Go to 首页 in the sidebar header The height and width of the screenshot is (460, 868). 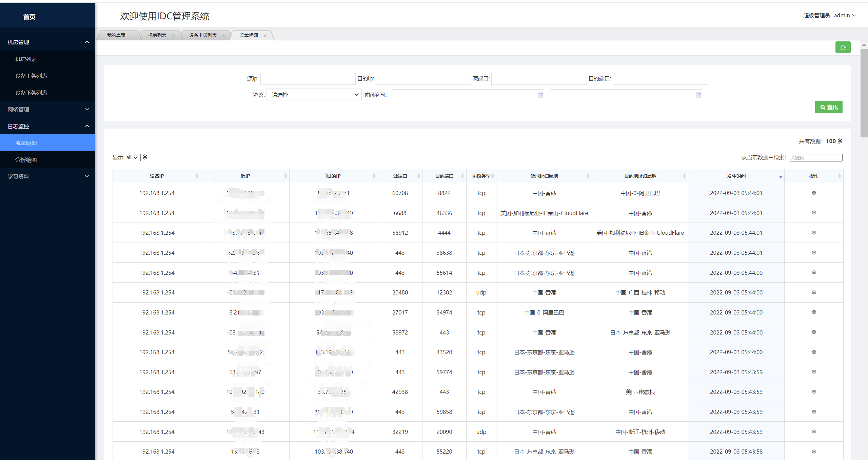[x=29, y=17]
